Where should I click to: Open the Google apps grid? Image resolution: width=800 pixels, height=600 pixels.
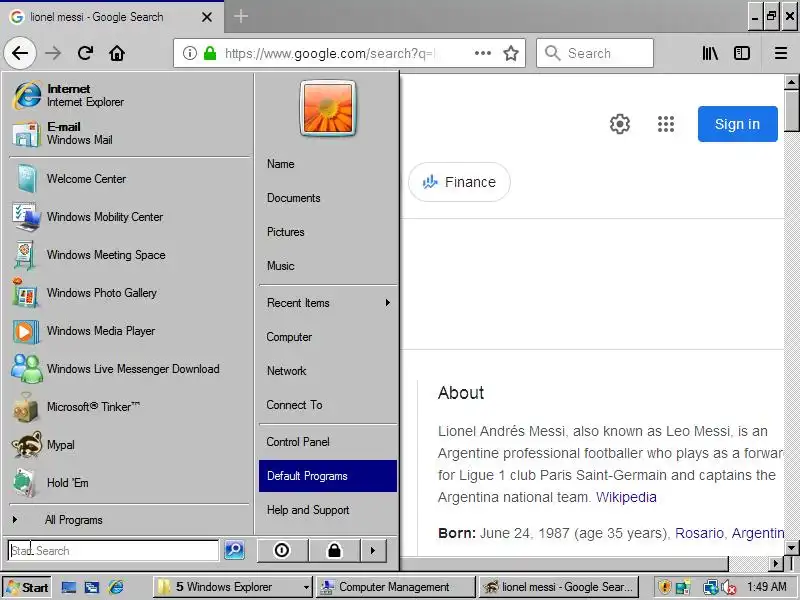click(666, 124)
